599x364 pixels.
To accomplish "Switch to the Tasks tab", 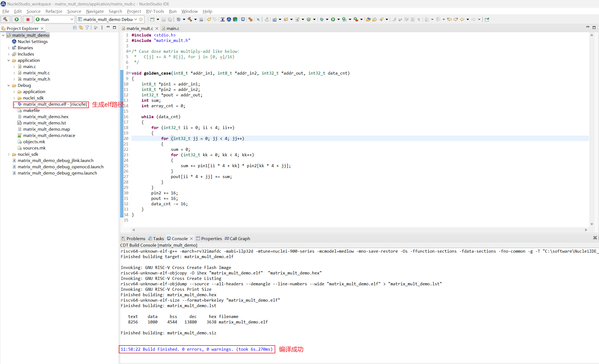I will pyautogui.click(x=156, y=238).
